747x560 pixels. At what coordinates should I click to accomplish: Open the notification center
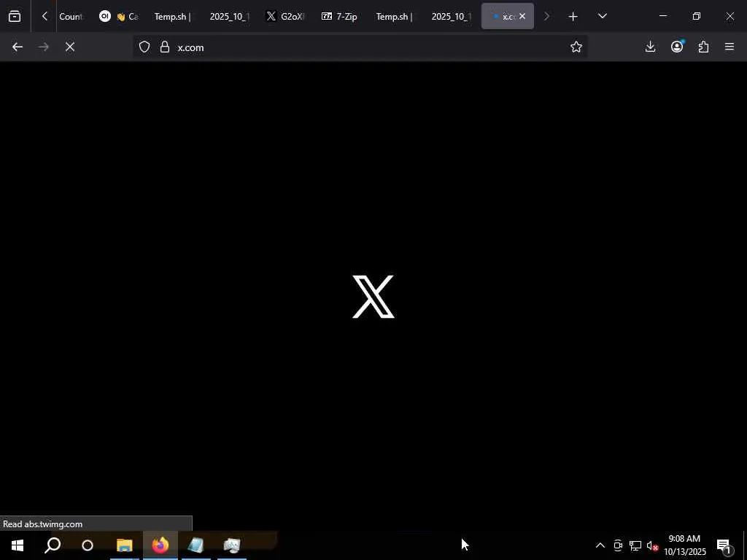[724, 546]
